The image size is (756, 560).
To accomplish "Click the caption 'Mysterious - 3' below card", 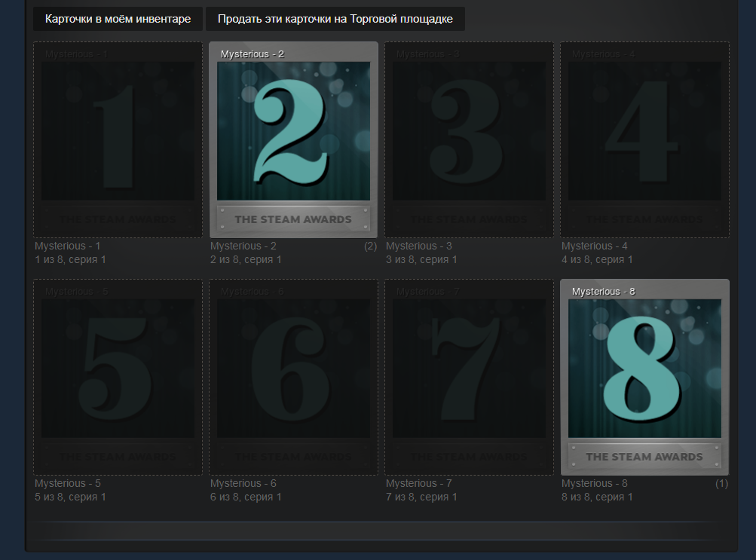I will pyautogui.click(x=418, y=246).
